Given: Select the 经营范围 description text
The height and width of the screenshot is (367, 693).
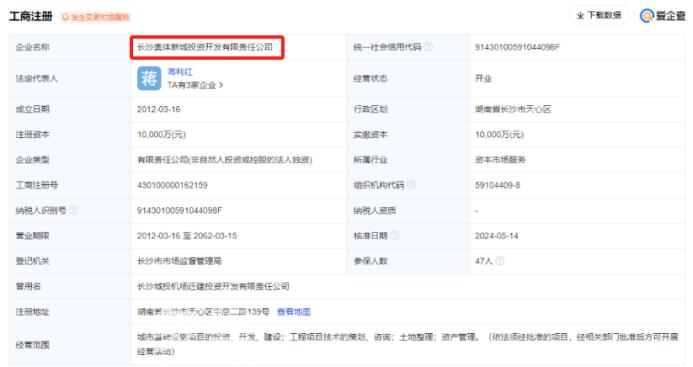Looking at the screenshot, I should tap(407, 344).
